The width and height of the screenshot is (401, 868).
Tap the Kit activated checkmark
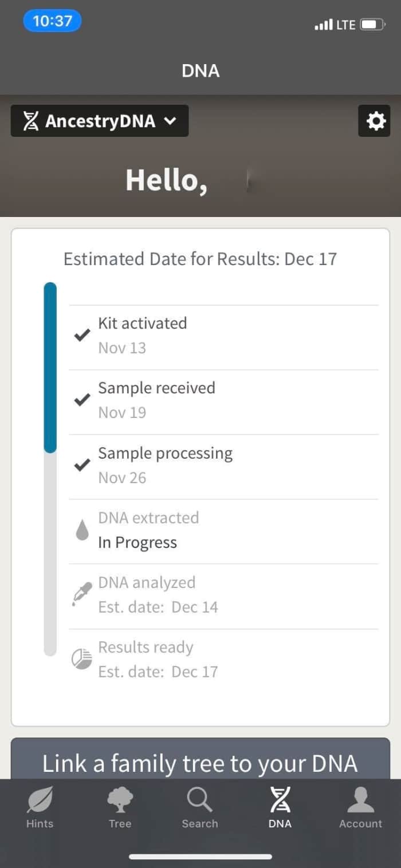(82, 336)
